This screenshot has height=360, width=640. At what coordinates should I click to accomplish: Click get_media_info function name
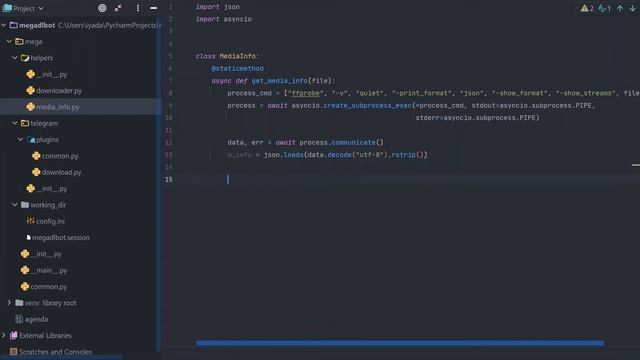coord(280,81)
